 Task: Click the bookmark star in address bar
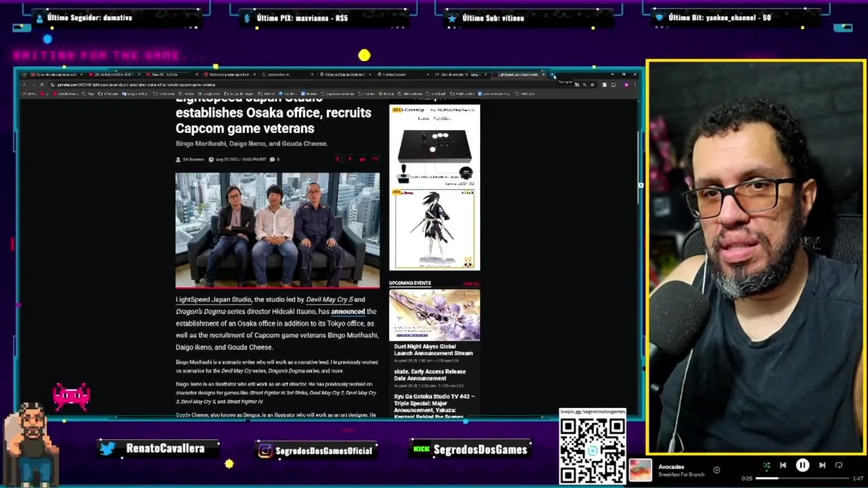593,85
